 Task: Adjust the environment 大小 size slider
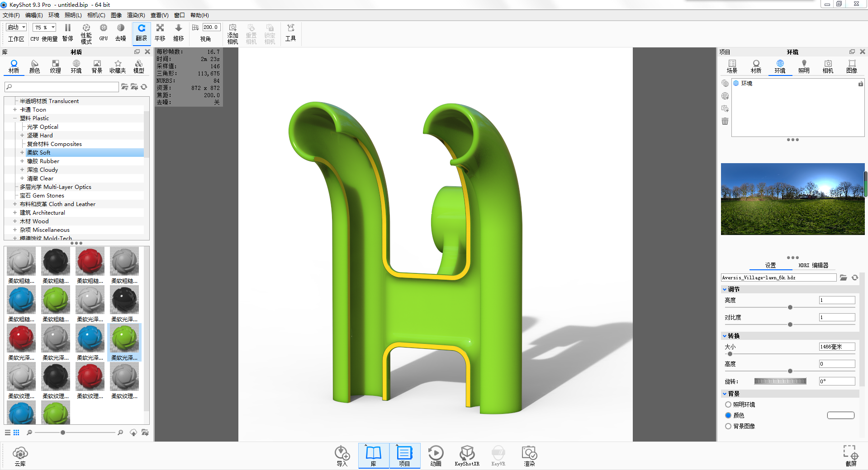790,354
